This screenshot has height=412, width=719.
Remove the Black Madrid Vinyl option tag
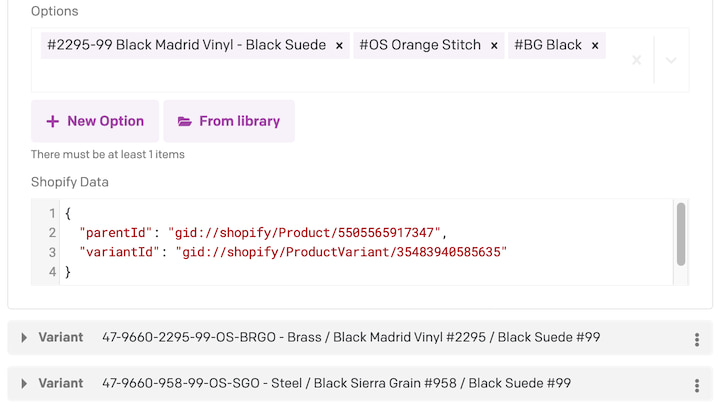click(339, 45)
